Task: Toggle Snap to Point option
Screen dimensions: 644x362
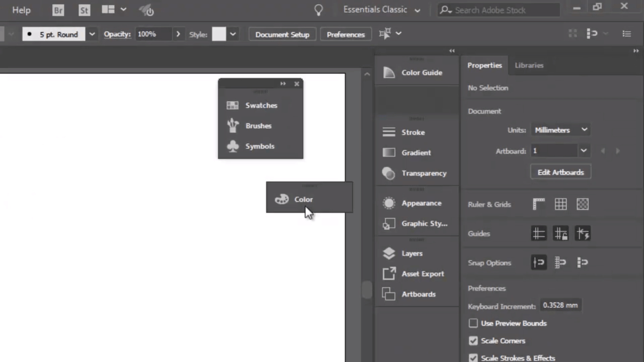Action: click(539, 262)
